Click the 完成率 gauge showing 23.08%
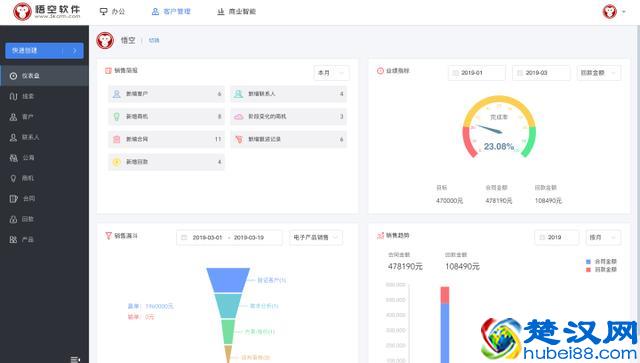640x363 pixels. (499, 127)
